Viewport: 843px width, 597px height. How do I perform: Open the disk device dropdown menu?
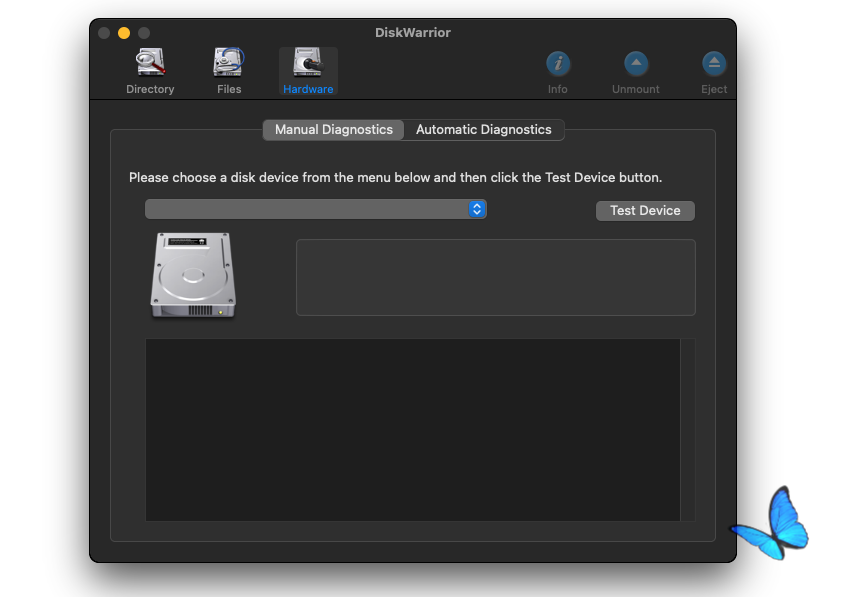316,209
